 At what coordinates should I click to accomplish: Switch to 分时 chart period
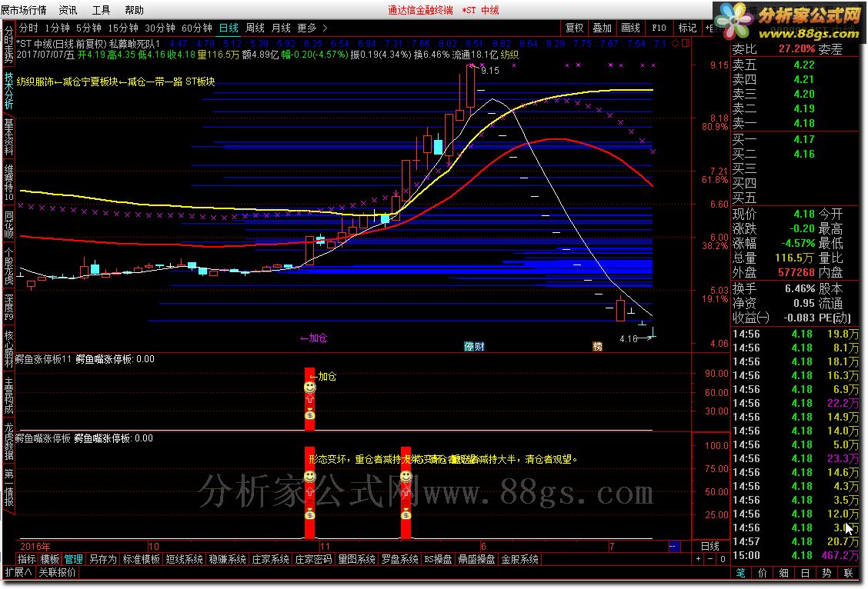[x=28, y=28]
